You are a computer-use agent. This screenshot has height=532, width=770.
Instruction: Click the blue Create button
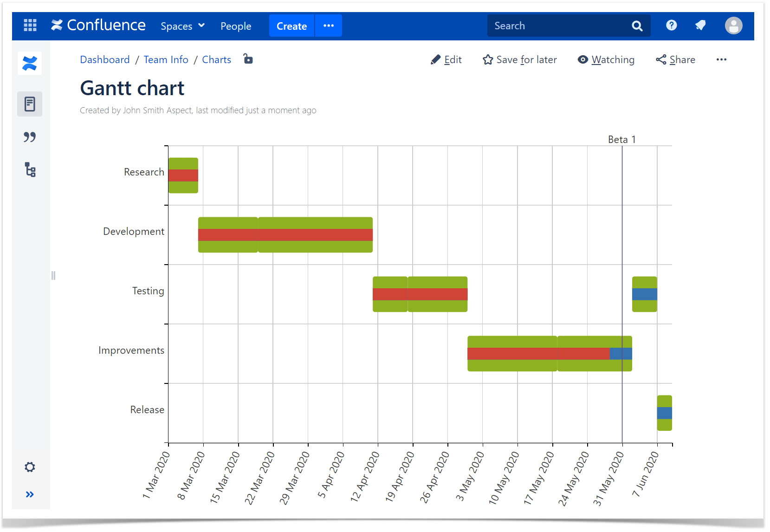click(291, 26)
